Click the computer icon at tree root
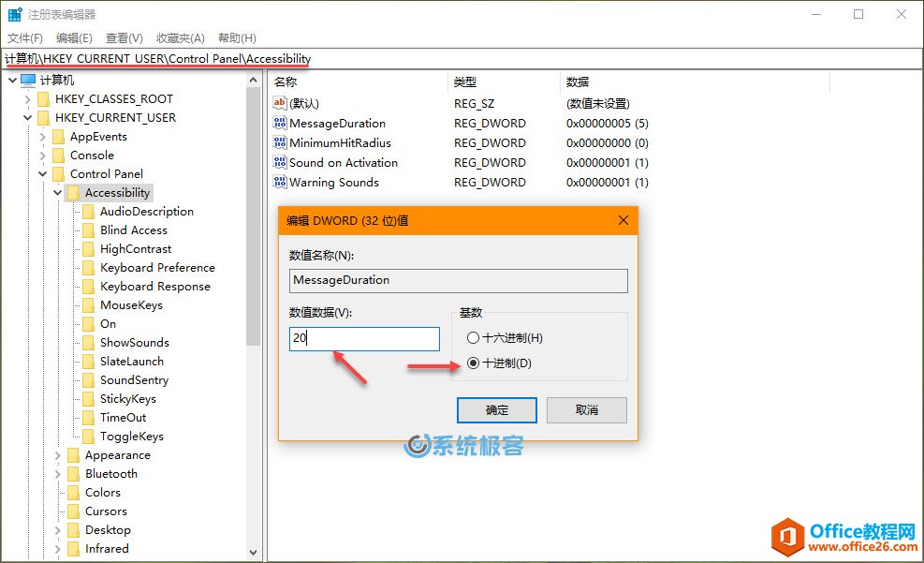The height and width of the screenshot is (563, 924). coord(28,80)
